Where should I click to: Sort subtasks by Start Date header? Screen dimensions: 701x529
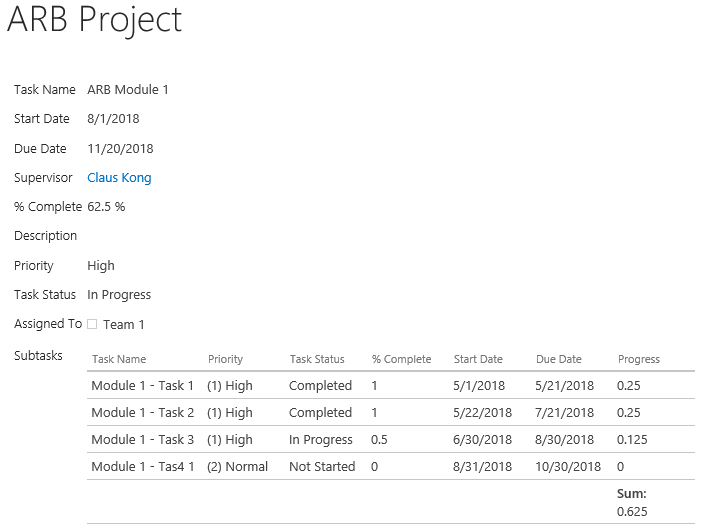(x=478, y=359)
